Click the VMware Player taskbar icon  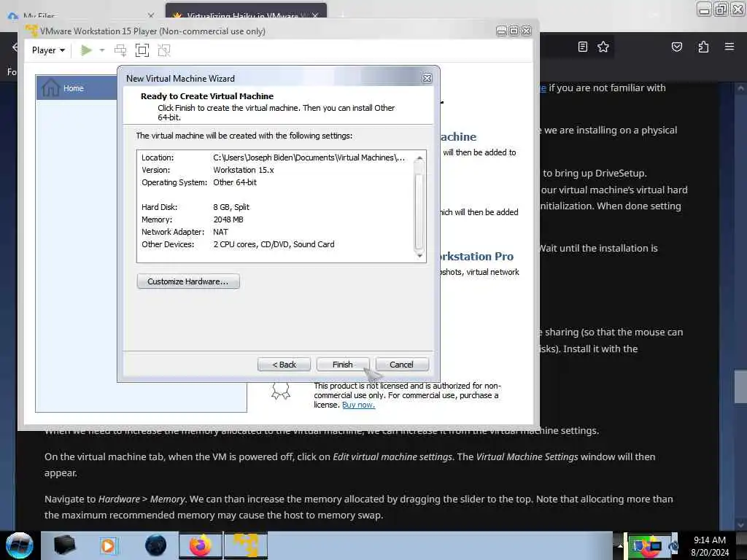(246, 545)
